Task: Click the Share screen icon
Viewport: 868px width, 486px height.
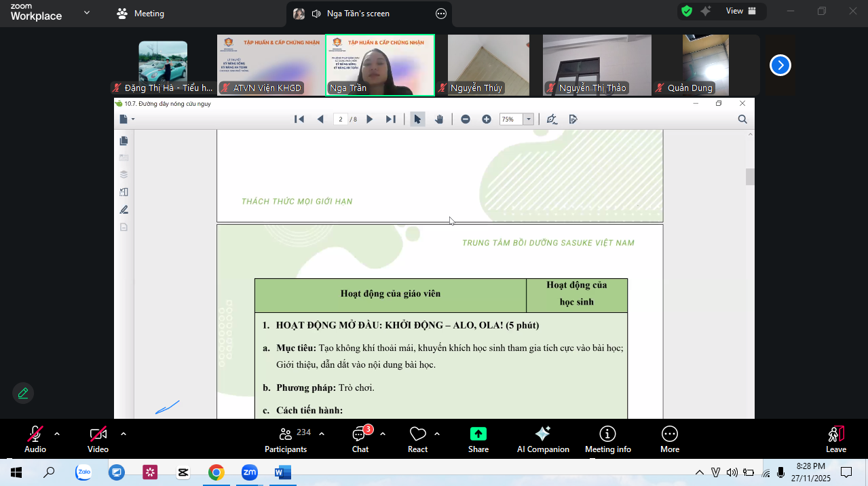Action: point(478,434)
